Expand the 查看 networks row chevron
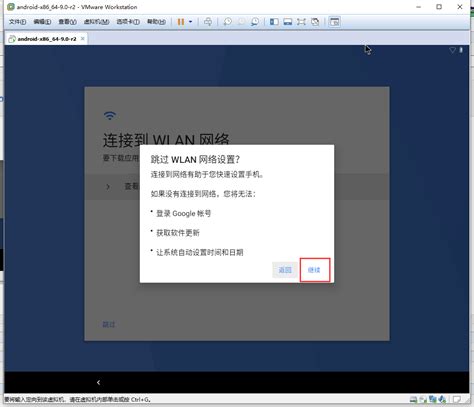 click(x=108, y=187)
